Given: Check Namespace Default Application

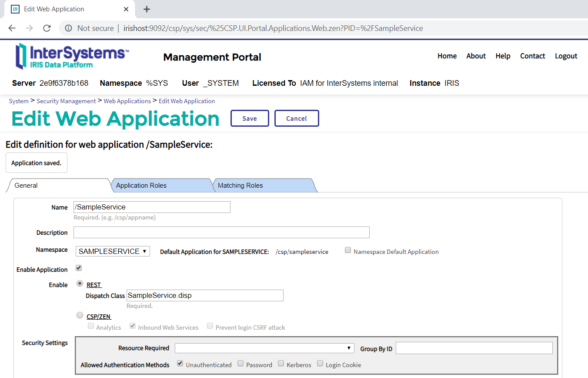Looking at the screenshot, I should (348, 250).
